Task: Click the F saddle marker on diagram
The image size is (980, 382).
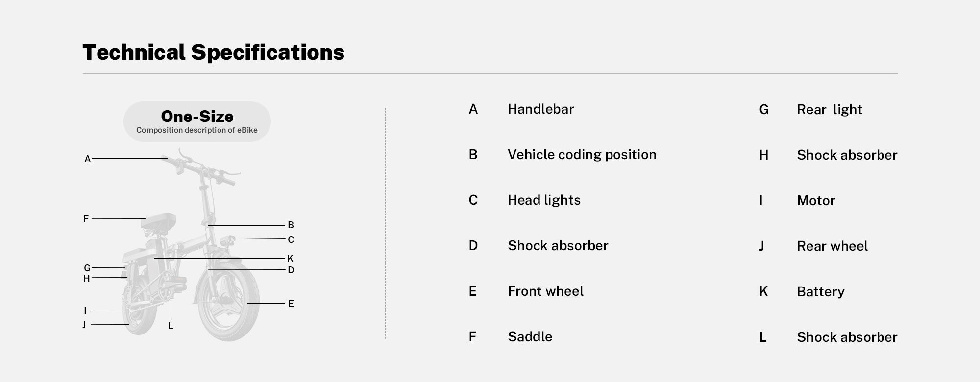Action: (86, 219)
